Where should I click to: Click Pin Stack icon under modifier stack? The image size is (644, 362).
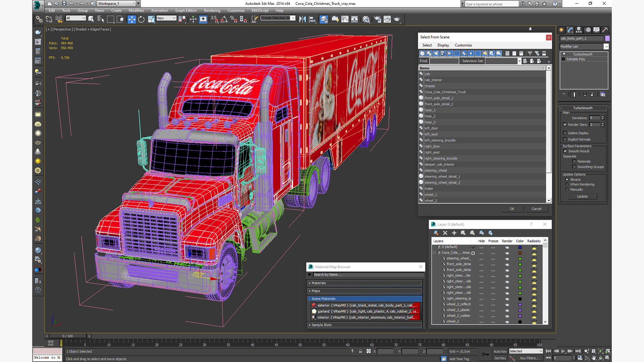[564, 95]
